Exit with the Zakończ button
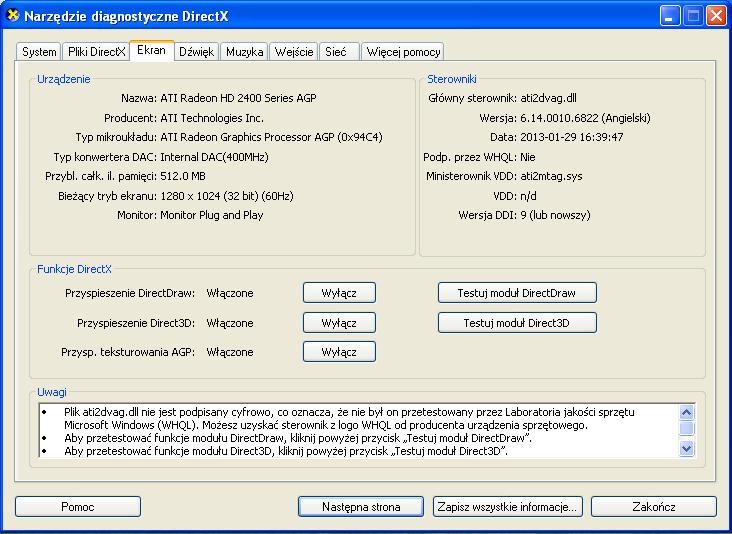This screenshot has height=534, width=732. [x=654, y=507]
